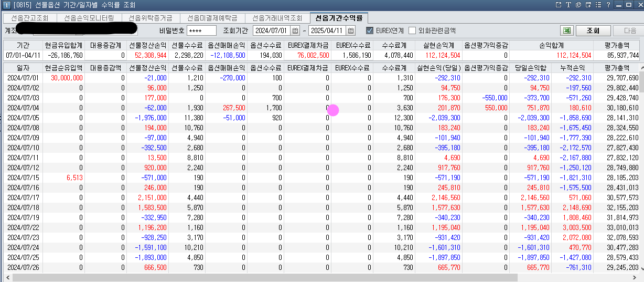The height and width of the screenshot is (282, 644).
Task: Select the 선옵기간수익률 tab
Action: click(339, 17)
